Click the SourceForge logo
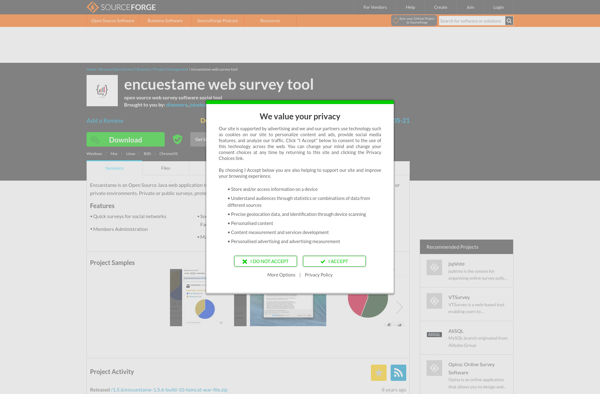The width and height of the screenshot is (600, 394). pos(121,7)
